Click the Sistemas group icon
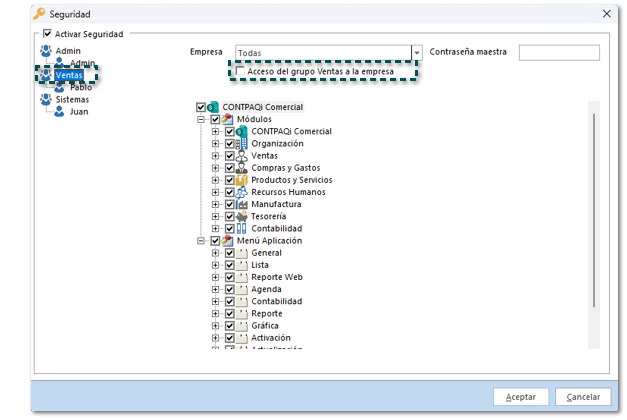Image resolution: width=627 pixels, height=420 pixels. click(x=46, y=99)
